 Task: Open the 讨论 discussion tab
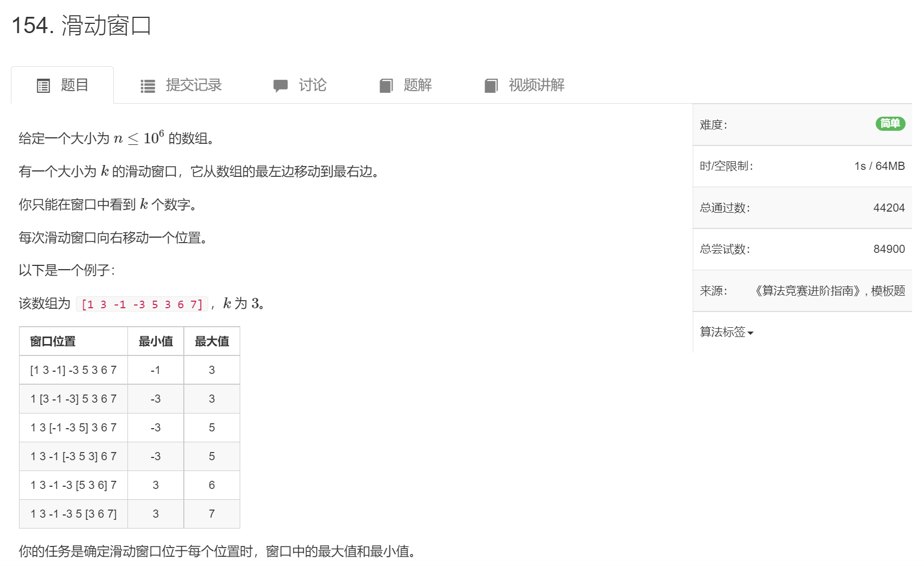tap(300, 85)
